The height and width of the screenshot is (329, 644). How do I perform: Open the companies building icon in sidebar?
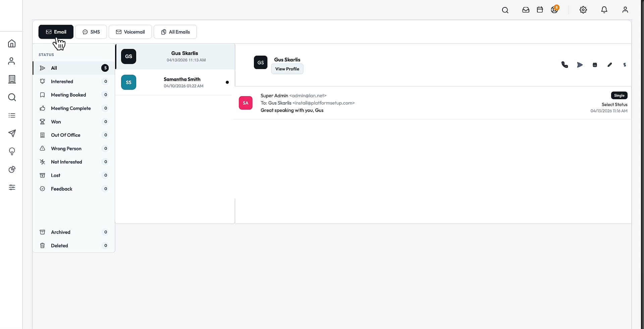[x=12, y=79]
